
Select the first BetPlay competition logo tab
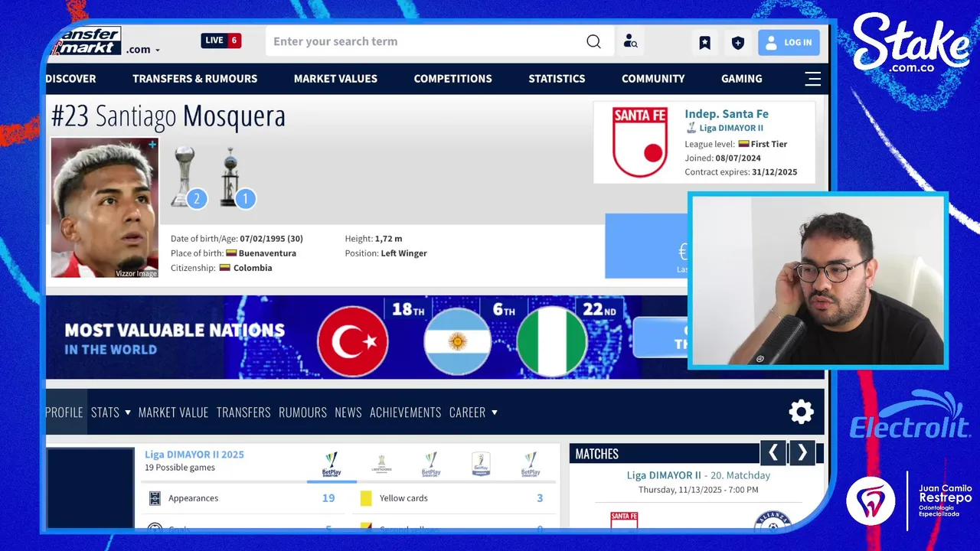point(332,464)
